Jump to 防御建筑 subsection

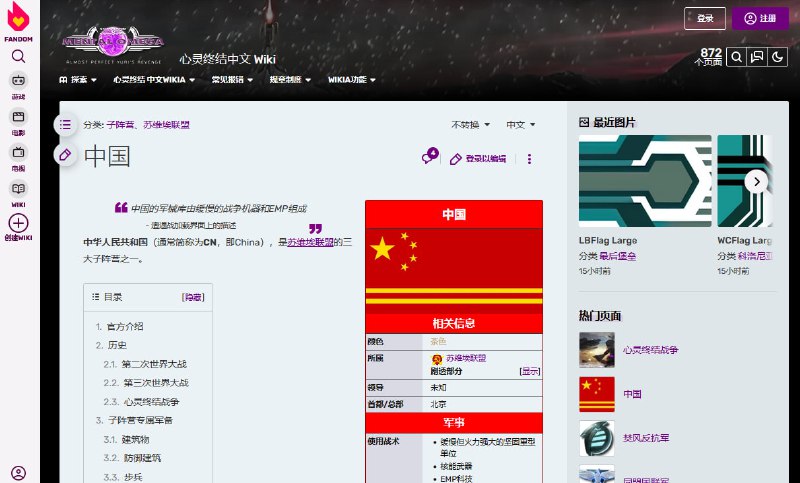click(x=142, y=458)
